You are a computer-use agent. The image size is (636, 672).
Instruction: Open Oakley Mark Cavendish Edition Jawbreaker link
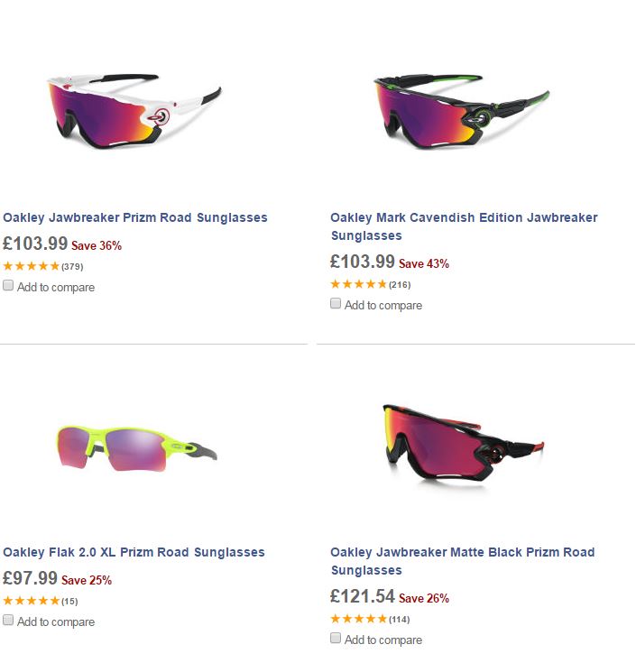(464, 217)
